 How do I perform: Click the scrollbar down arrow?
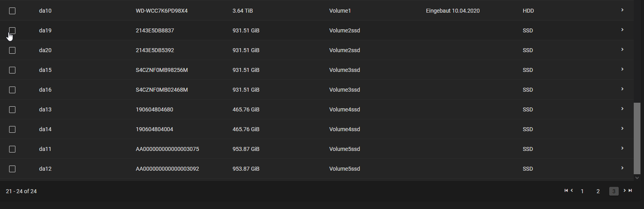[x=637, y=178]
